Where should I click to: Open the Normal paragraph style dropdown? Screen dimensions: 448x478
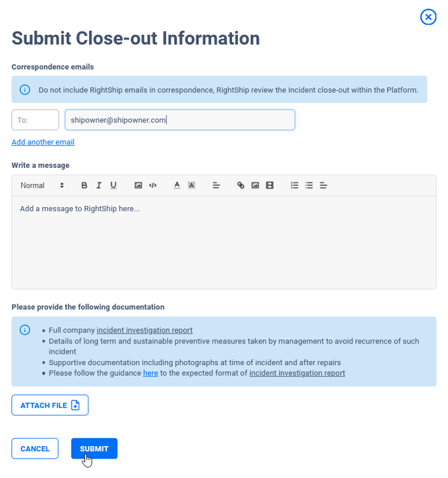click(42, 185)
